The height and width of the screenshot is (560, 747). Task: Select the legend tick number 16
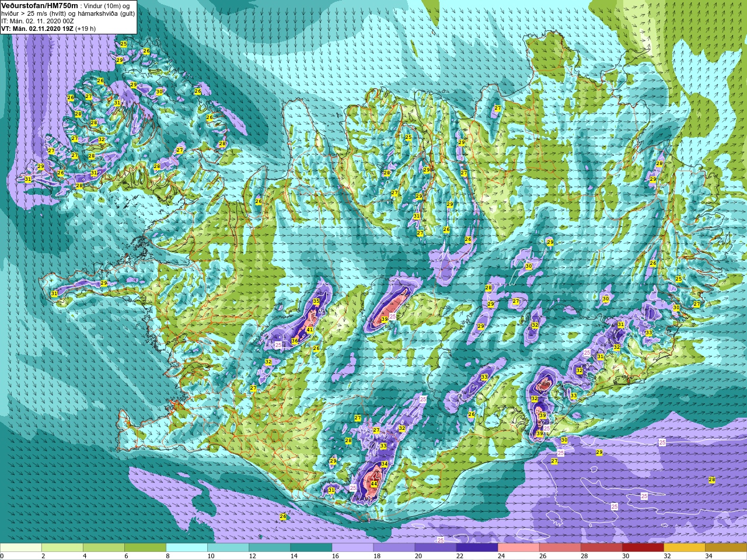click(336, 556)
